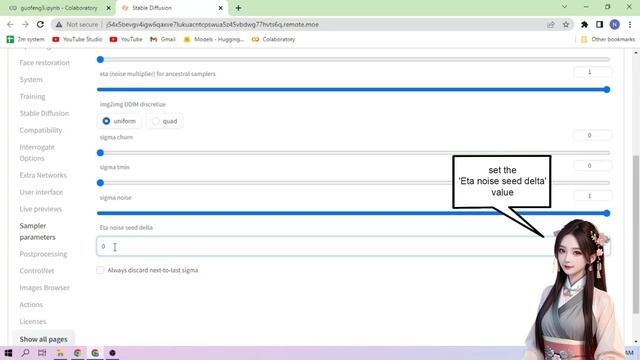The height and width of the screenshot is (360, 640).
Task: Go back to the previous page
Action: [x=10, y=24]
